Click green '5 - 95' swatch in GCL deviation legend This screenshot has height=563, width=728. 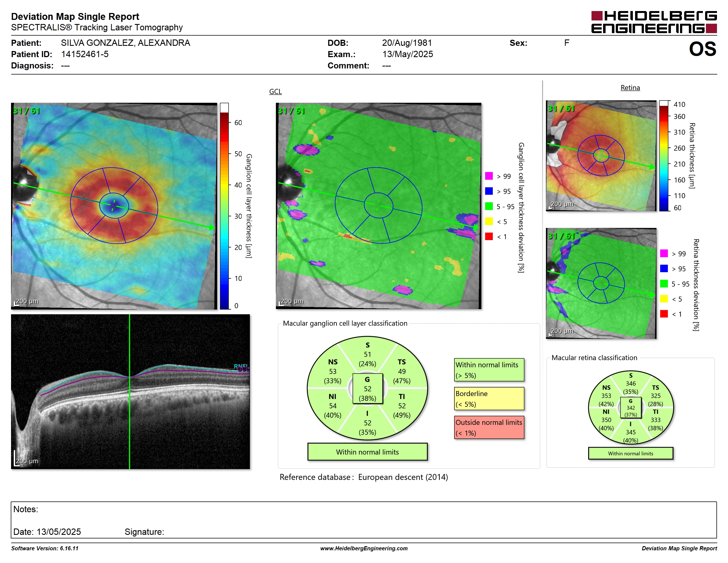pos(489,206)
